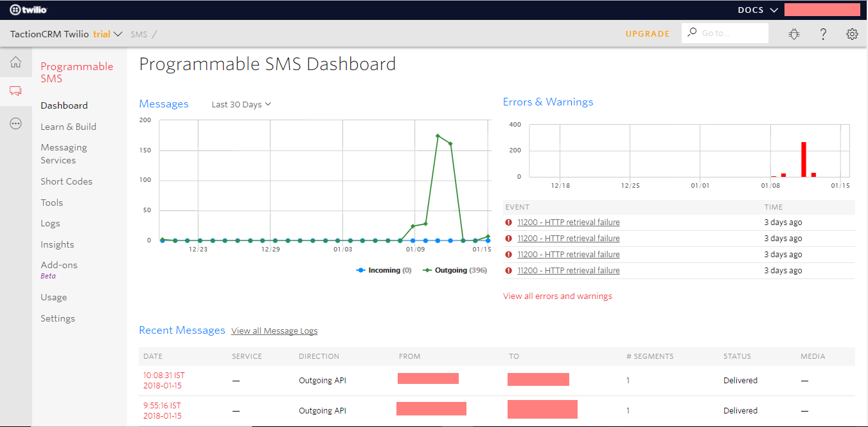This screenshot has height=427, width=868.
Task: Toggle Incoming series in legend
Action: click(384, 271)
